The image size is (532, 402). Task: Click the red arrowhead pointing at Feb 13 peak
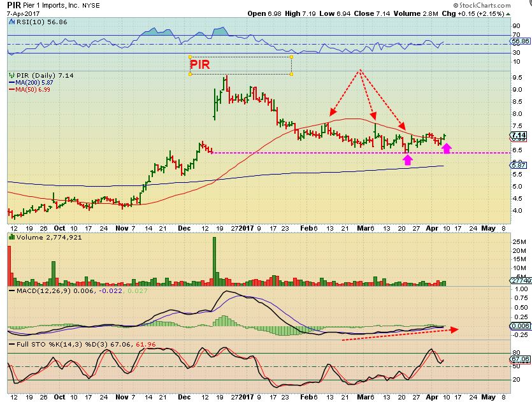pyautogui.click(x=333, y=111)
